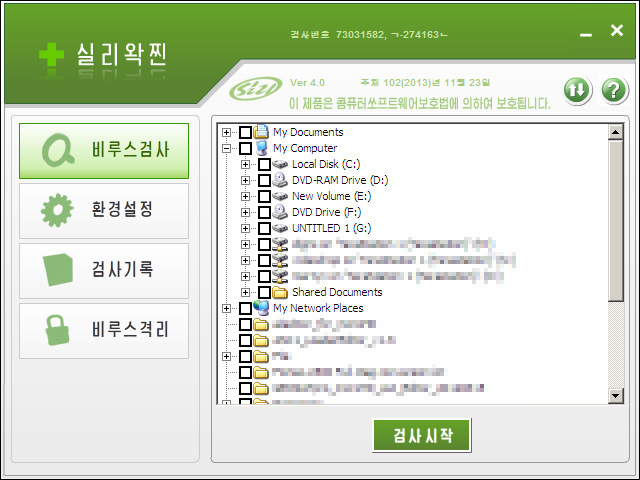Click the DVD-RAM Drive (D:) disc icon

point(280,180)
